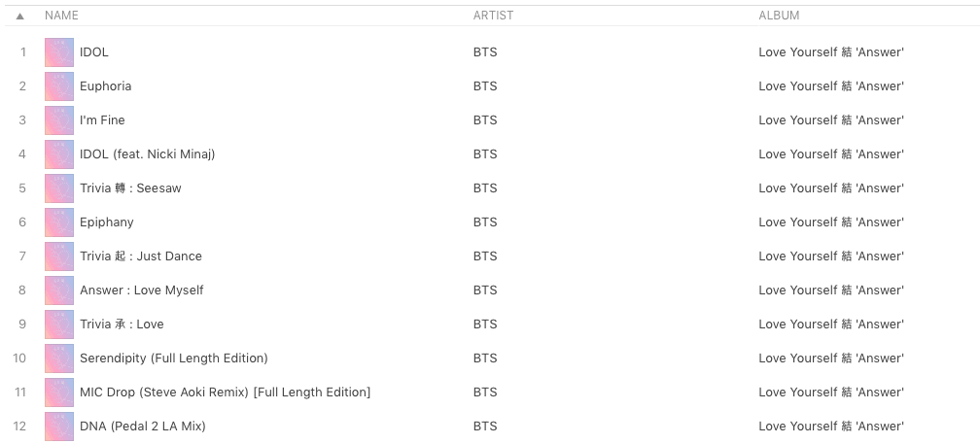980x444 pixels.
Task: Click album artwork next to IDOL
Action: (x=59, y=52)
